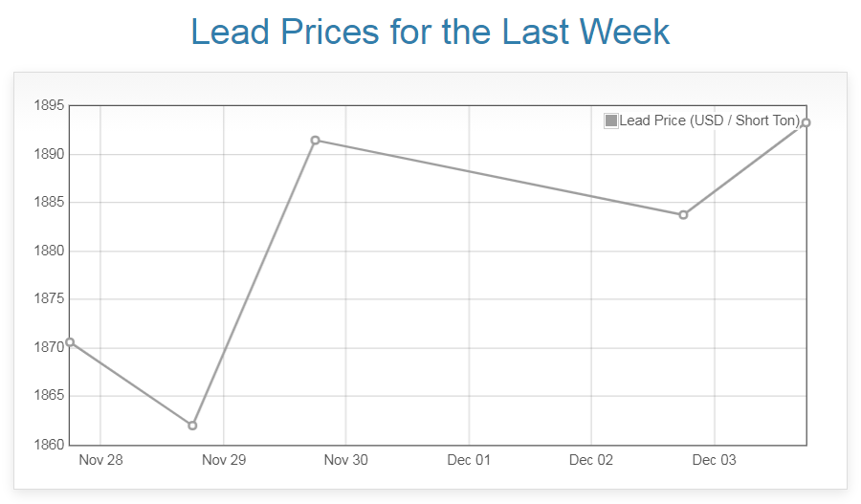This screenshot has height=504, width=861.
Task: Click the Nov 28 x-axis label
Action: (x=100, y=460)
